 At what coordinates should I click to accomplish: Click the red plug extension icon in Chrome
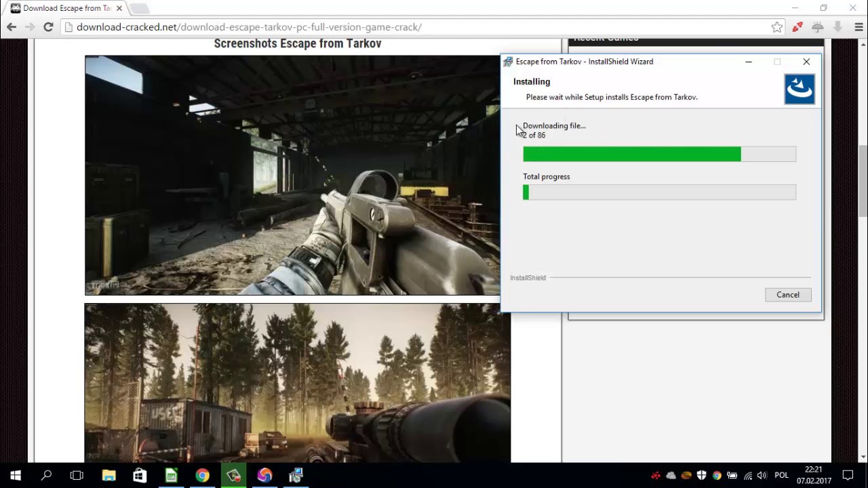(797, 27)
